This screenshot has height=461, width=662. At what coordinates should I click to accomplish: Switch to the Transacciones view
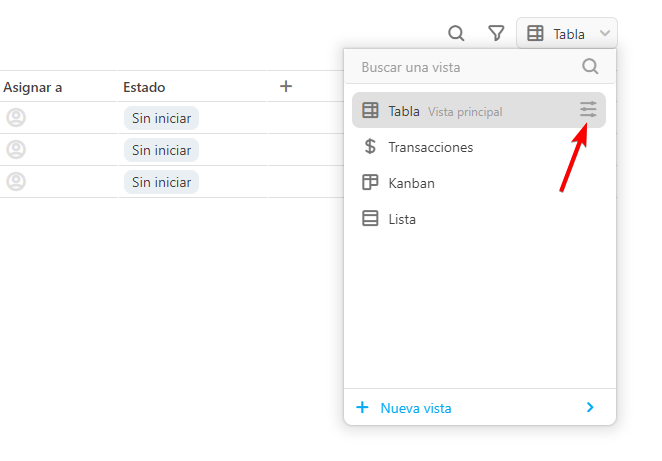[479, 147]
